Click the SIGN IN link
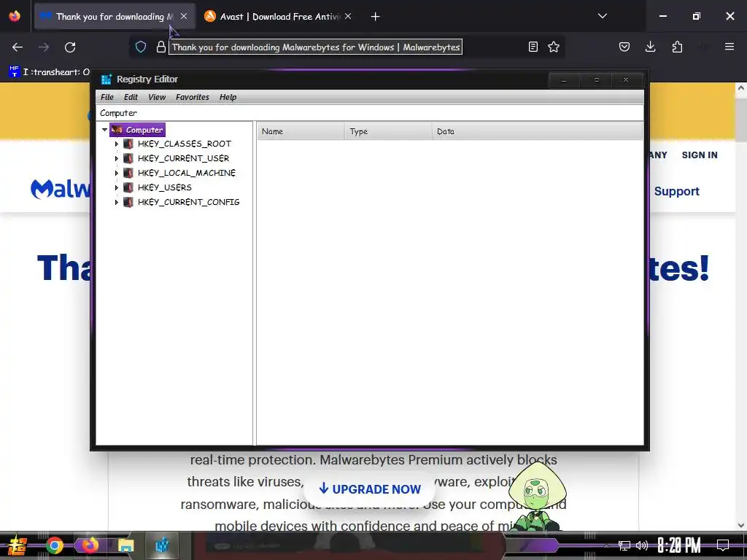747x560 pixels. point(700,155)
